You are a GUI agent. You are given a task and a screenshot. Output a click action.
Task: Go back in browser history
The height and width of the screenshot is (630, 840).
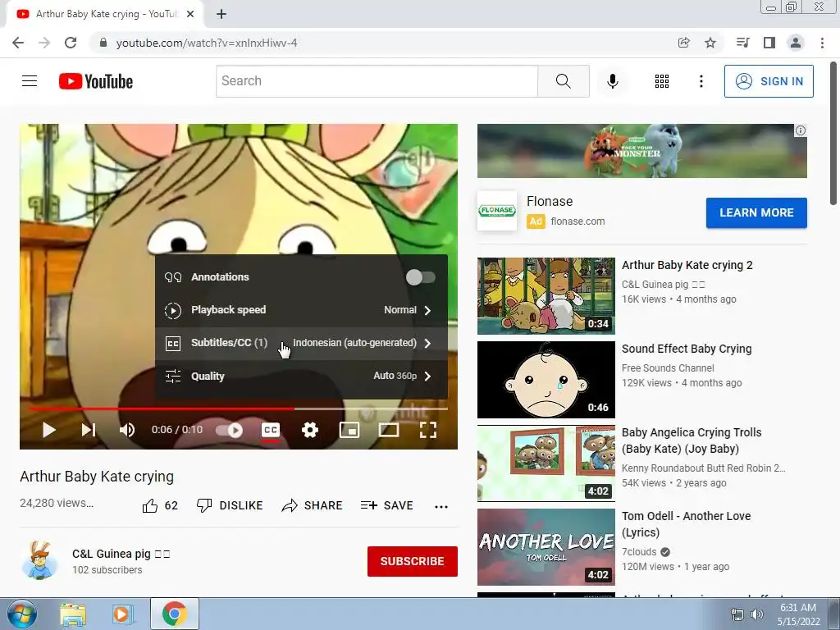click(18, 43)
